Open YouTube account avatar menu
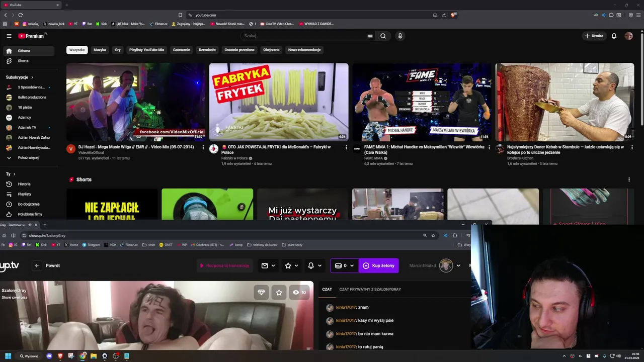The height and width of the screenshot is (362, 644). click(x=628, y=36)
